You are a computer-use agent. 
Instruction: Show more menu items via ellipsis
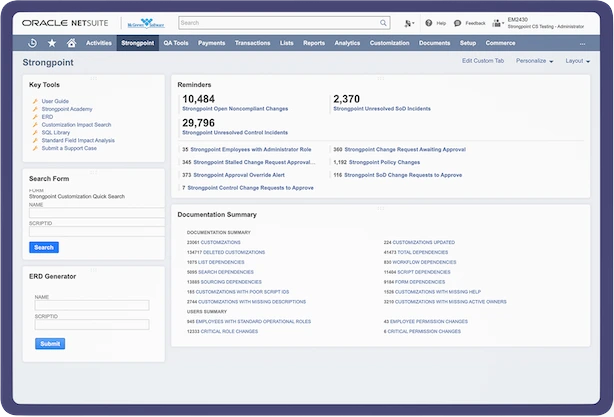coord(583,43)
